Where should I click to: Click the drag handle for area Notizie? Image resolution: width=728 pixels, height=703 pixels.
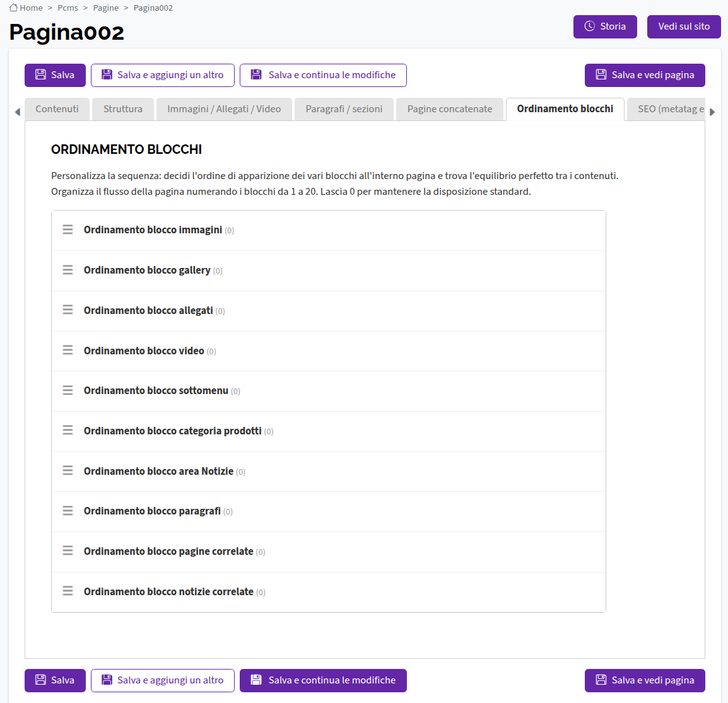68,470
